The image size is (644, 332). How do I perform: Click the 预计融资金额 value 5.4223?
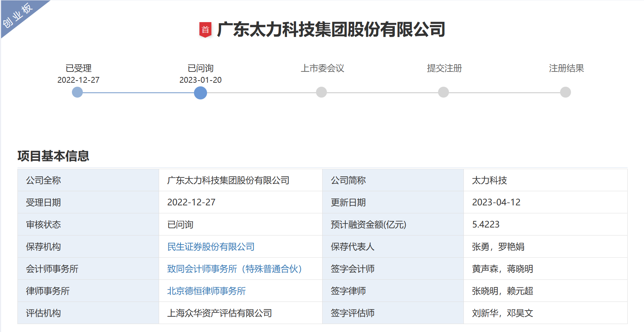coord(487,224)
